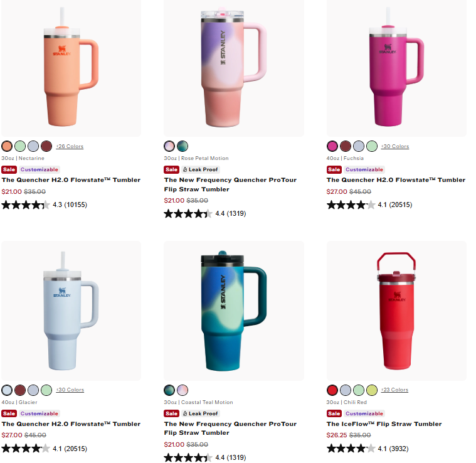This screenshot has width=476, height=463.
Task: View the Chili Red IceFlow tumbler image
Action: point(396,311)
